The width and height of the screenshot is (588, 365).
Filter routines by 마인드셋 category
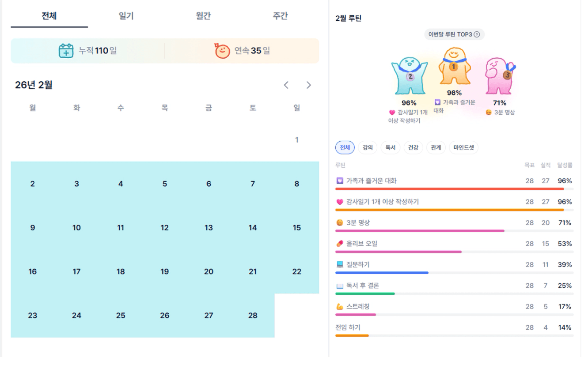click(463, 148)
